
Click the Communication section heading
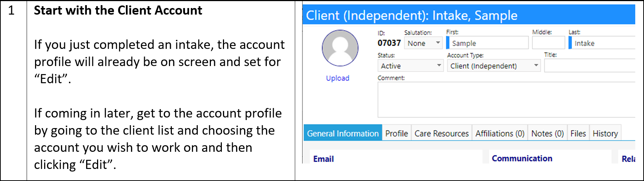point(522,158)
